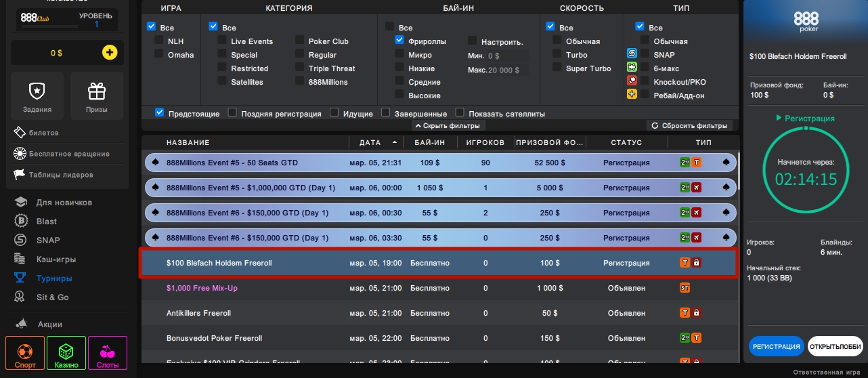The image size is (868, 378).
Task: Click the Мин. buy-in input field
Action: coord(507,56)
